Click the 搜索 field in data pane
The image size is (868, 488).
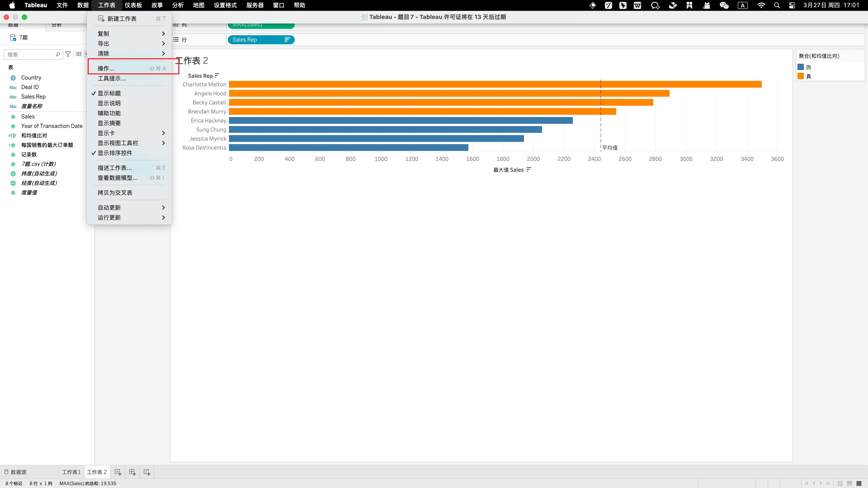pos(33,54)
